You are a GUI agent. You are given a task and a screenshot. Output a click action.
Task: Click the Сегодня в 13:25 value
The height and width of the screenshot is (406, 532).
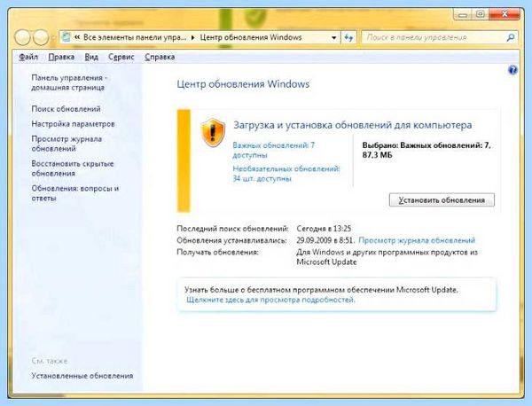click(324, 229)
